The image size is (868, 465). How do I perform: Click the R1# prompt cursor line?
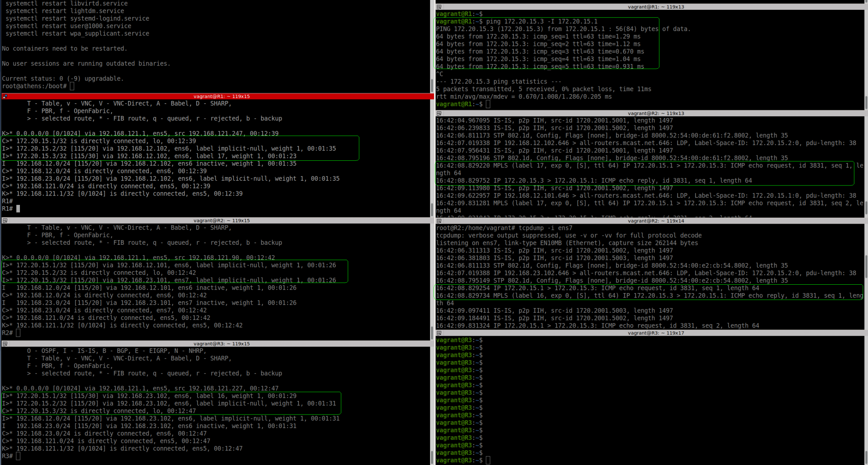[11, 209]
